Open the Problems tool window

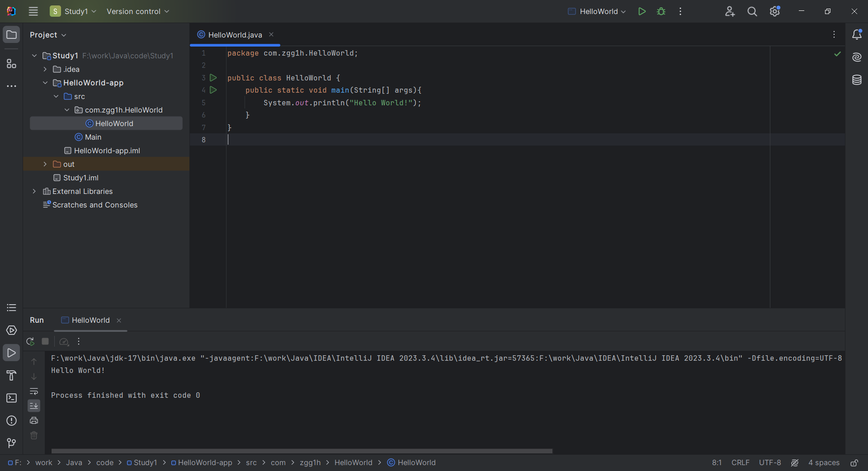(x=11, y=420)
